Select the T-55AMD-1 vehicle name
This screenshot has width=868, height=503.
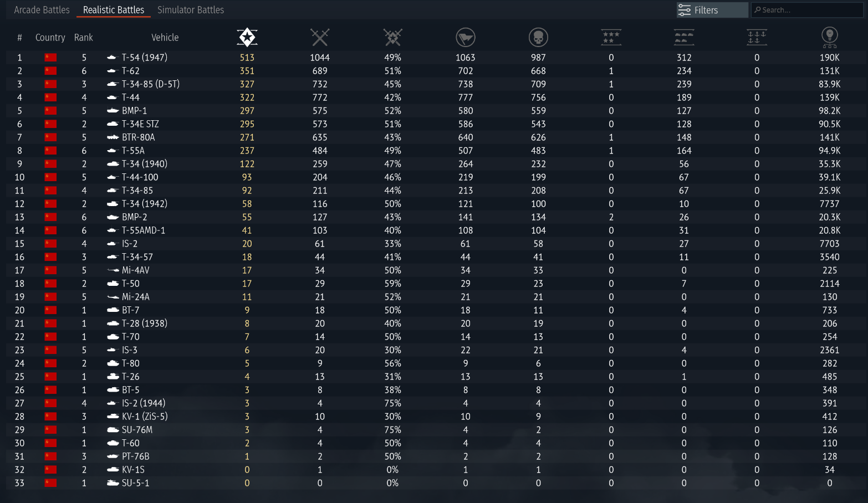[x=144, y=230]
